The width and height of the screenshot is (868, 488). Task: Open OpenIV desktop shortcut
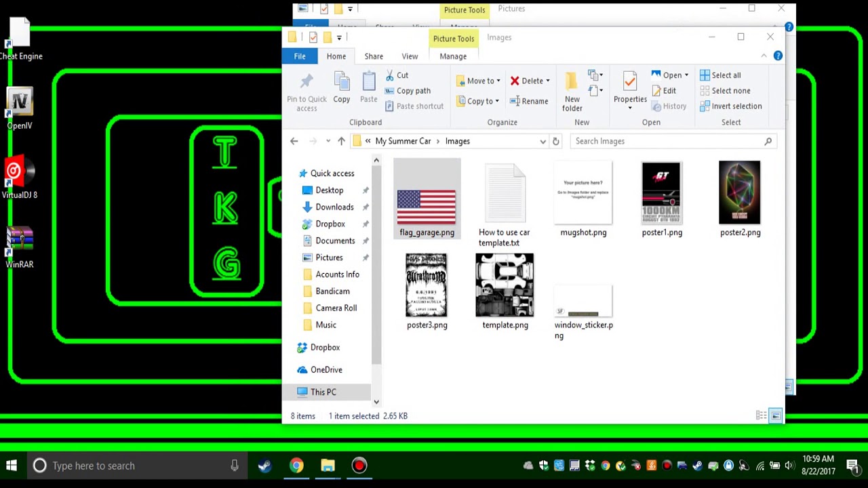pyautogui.click(x=20, y=109)
